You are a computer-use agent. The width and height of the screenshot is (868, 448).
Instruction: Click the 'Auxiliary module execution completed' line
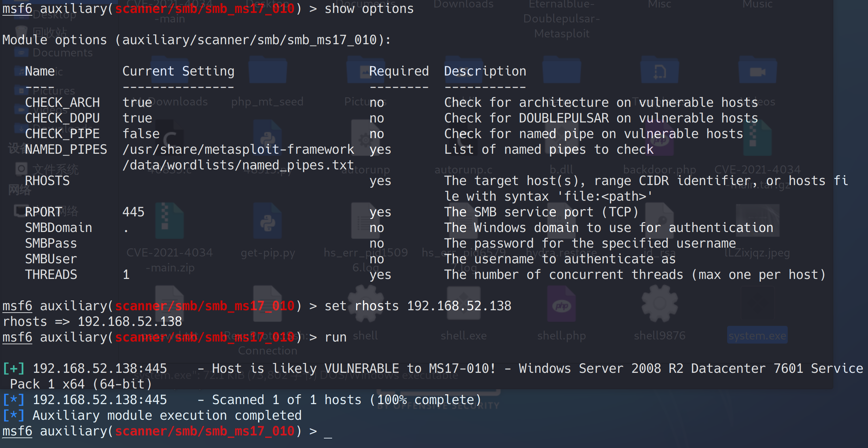[x=167, y=415]
